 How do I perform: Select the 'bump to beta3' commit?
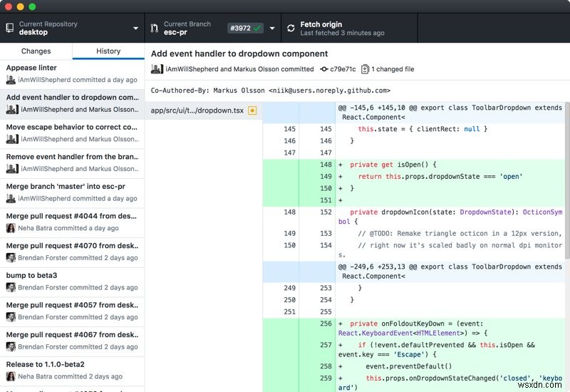tap(71, 281)
